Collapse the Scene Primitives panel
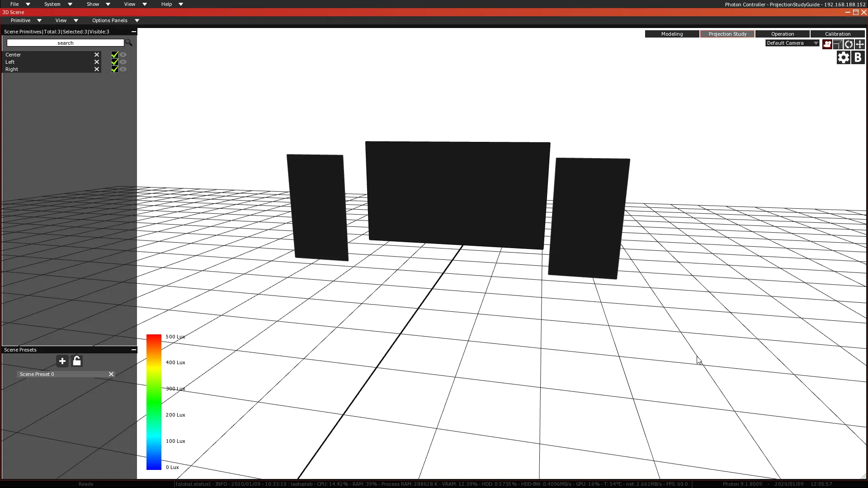This screenshot has height=488, width=868. (x=133, y=32)
